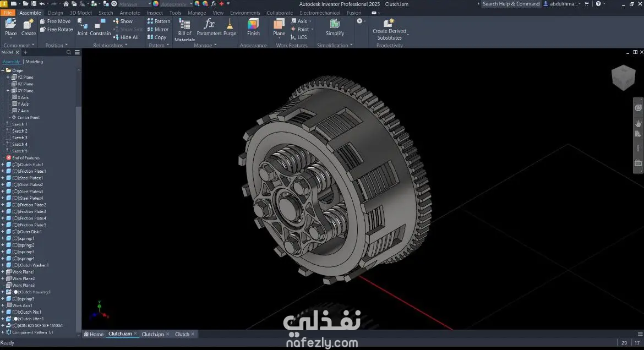Select Sketch 3 in browser
The width and height of the screenshot is (644, 350).
coord(20,138)
